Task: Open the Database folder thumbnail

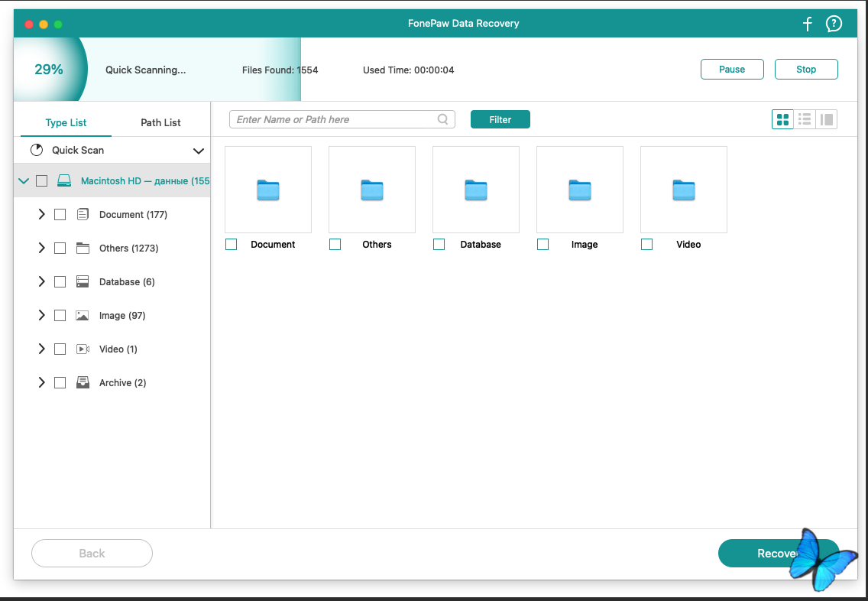Action: 475,190
